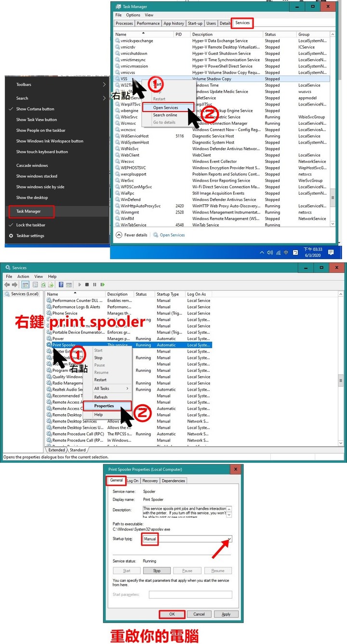Viewport: 347px width, 644px height.
Task: Click the Cancel button in properties dialog
Action: 199,614
